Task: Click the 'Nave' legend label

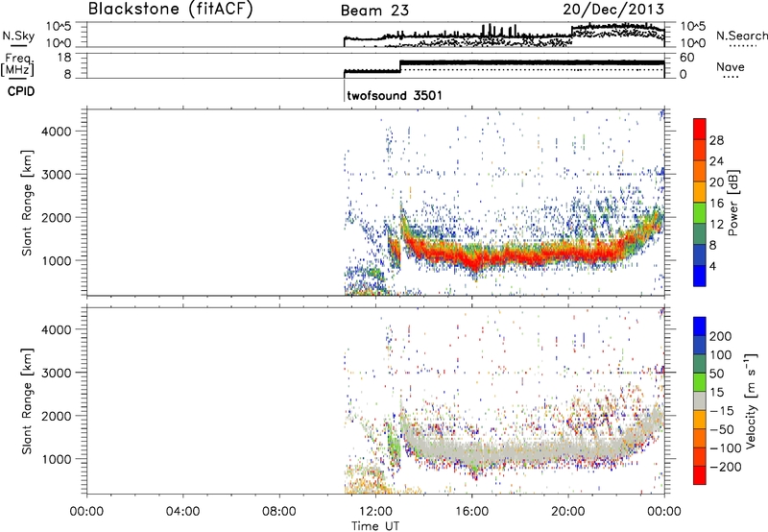Action: click(x=731, y=66)
